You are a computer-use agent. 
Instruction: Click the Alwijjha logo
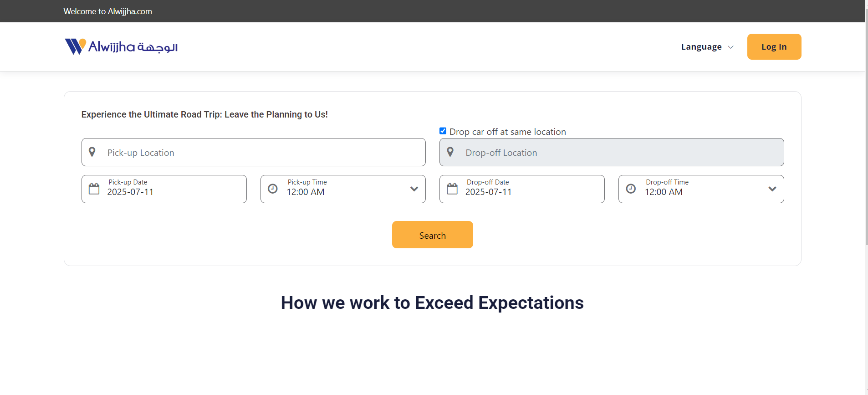click(121, 46)
